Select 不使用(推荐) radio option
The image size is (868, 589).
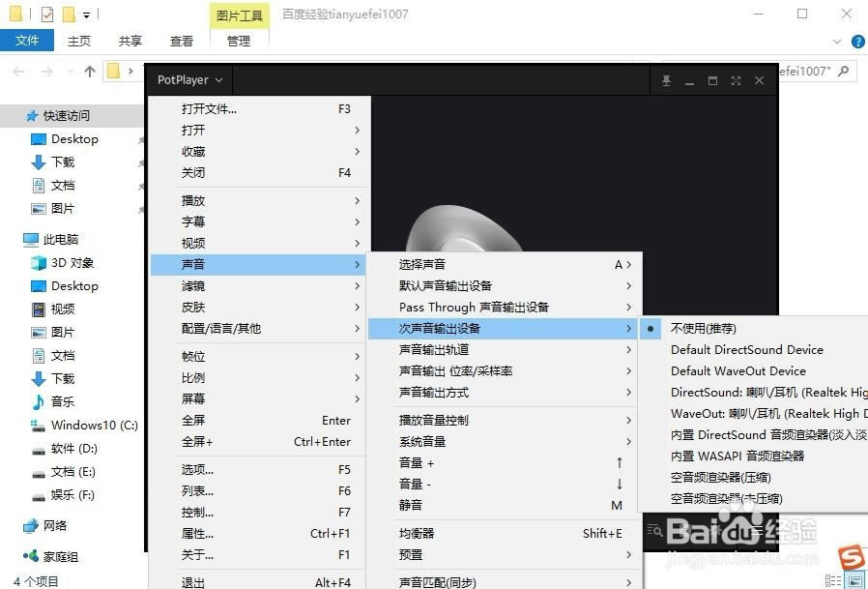(703, 329)
